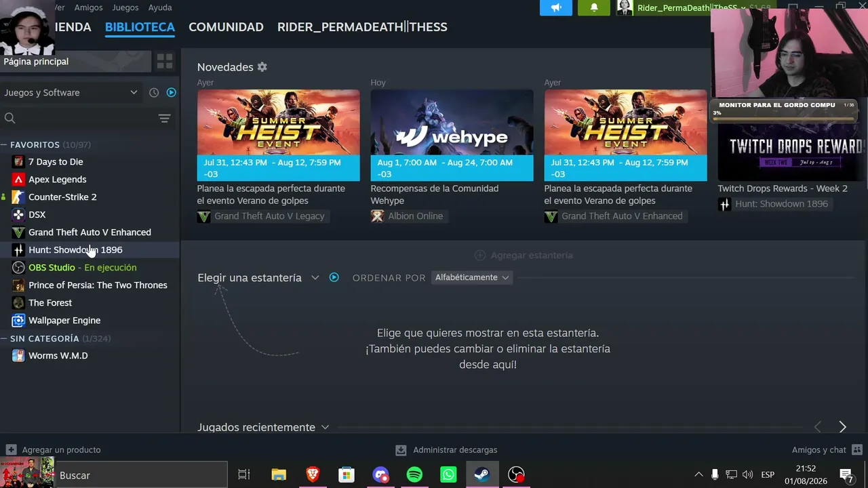Open the RIDER_PERMADEATH profile tab
Viewport: 868px width, 488px height.
[362, 27]
